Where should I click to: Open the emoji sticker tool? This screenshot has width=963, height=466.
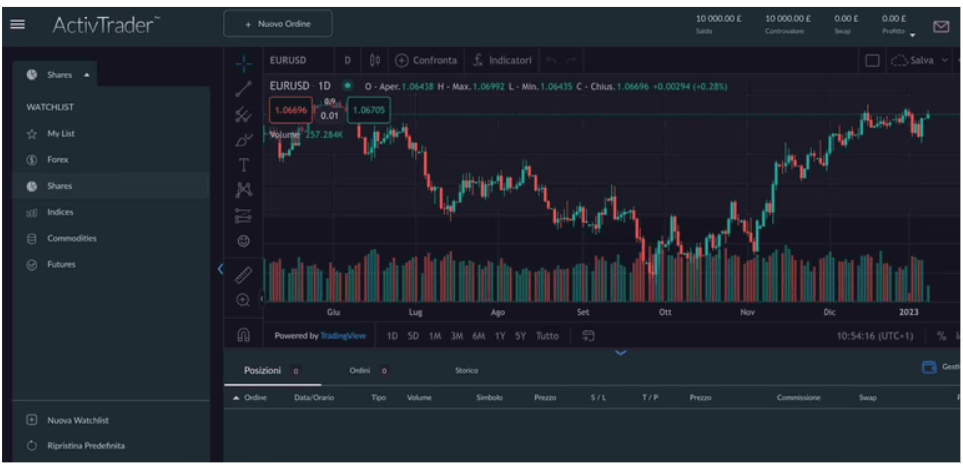point(243,241)
